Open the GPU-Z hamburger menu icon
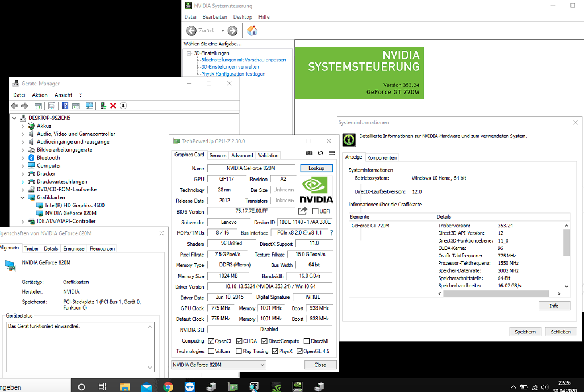This screenshot has height=392, width=584. tap(332, 153)
